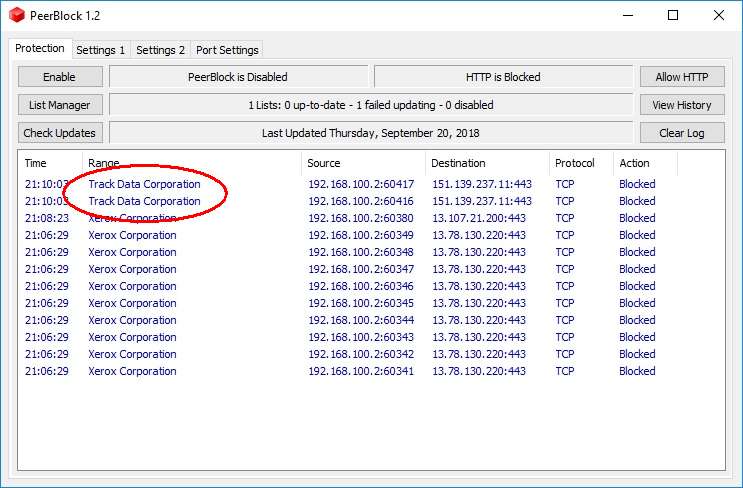
Task: Click source 192.168.100.2:60345
Action: pos(361,303)
